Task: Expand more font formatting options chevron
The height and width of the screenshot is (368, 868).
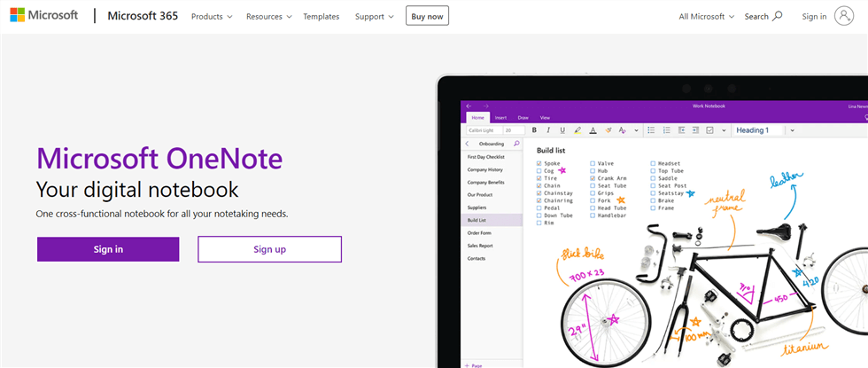Action: click(x=636, y=130)
